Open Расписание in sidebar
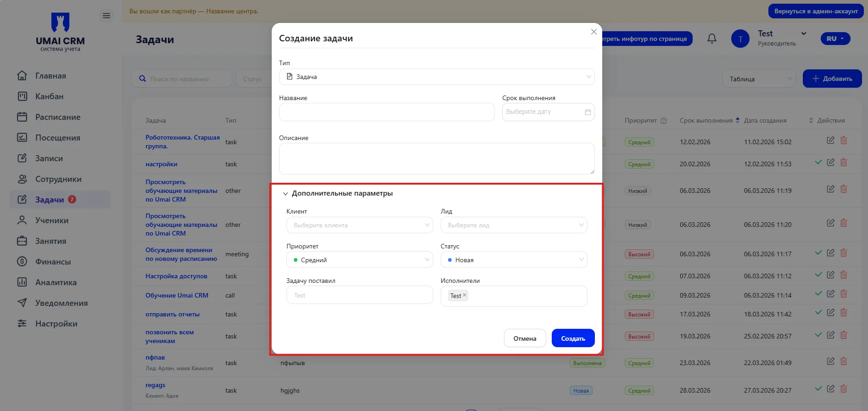Viewport: 868px width, 411px height. 58,117
